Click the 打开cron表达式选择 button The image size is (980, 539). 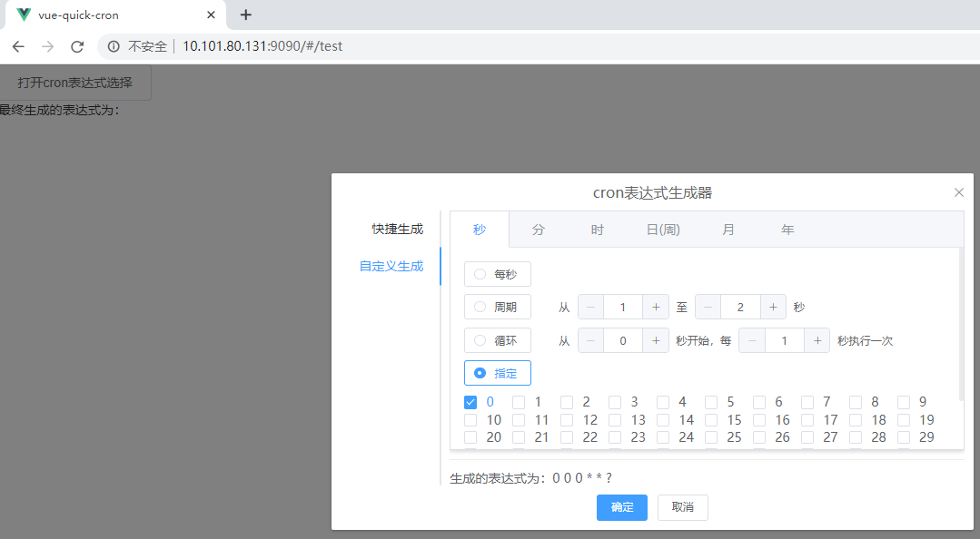click(74, 81)
